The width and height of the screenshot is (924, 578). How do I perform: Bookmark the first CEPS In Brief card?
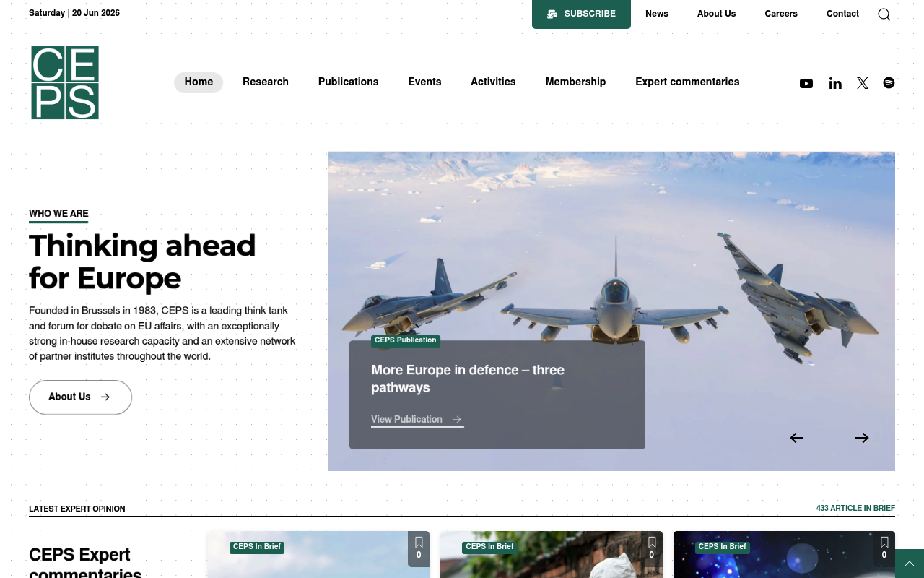pos(419,548)
